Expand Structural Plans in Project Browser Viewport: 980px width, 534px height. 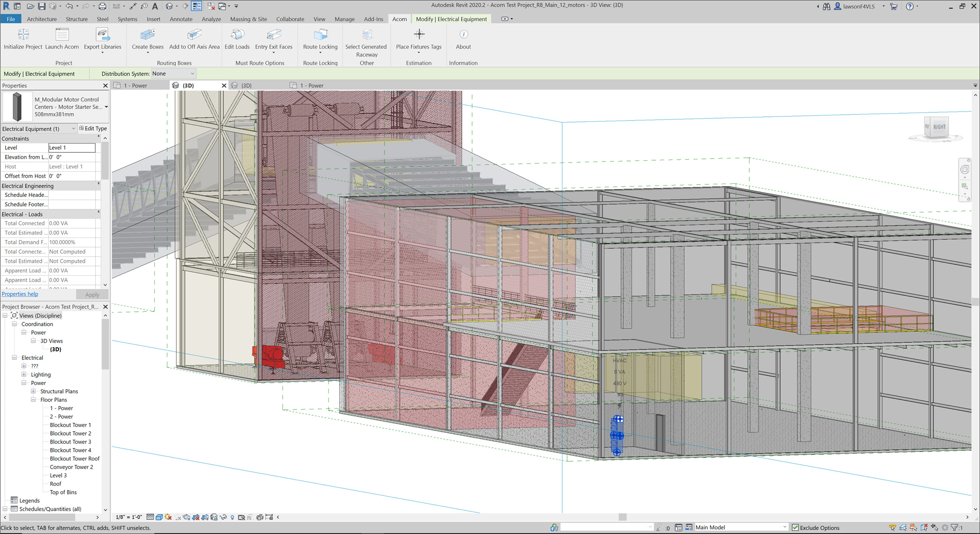pyautogui.click(x=33, y=391)
